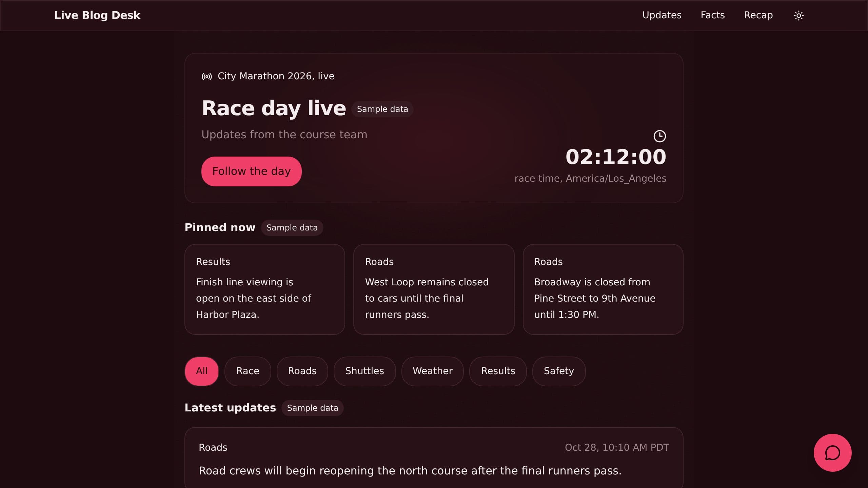This screenshot has width=868, height=488.
Task: Open the Recap nav link
Action: 758,15
